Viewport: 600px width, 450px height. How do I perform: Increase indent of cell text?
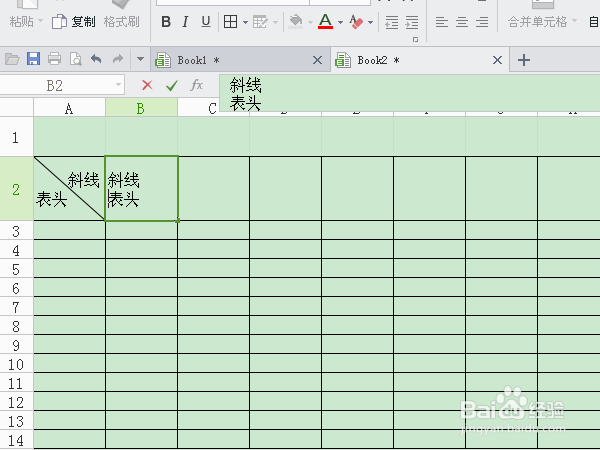(412, 22)
